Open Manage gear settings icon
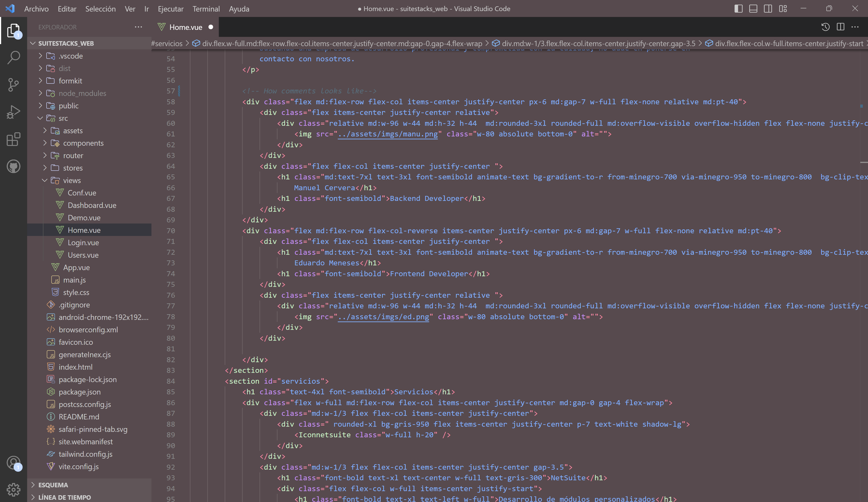 (13, 490)
